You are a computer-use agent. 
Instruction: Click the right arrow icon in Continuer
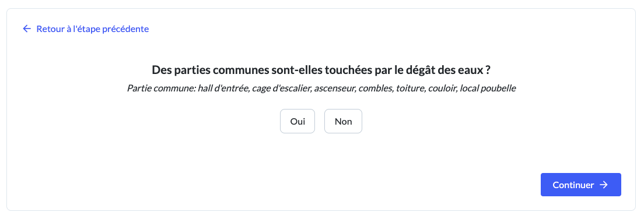pyautogui.click(x=603, y=185)
